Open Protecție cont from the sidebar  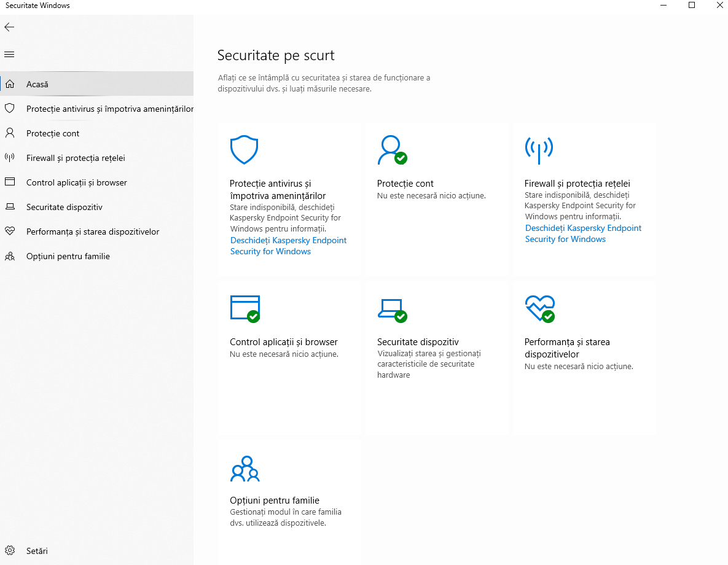point(52,133)
